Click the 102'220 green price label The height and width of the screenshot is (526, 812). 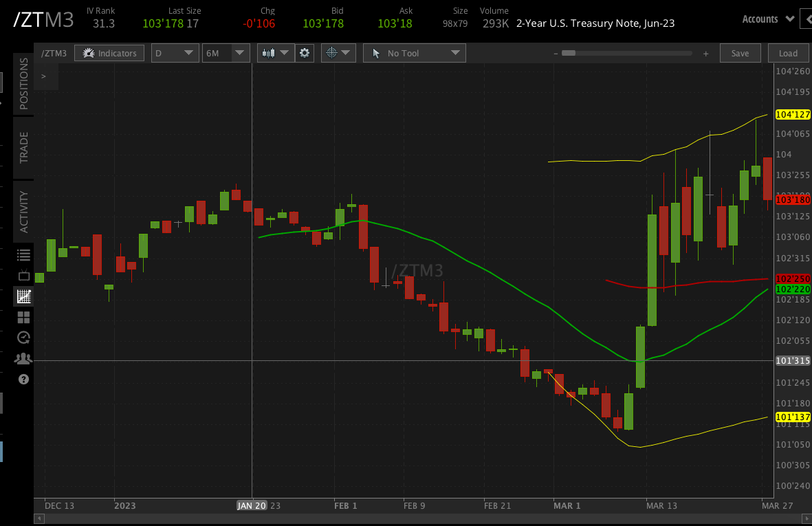(793, 289)
